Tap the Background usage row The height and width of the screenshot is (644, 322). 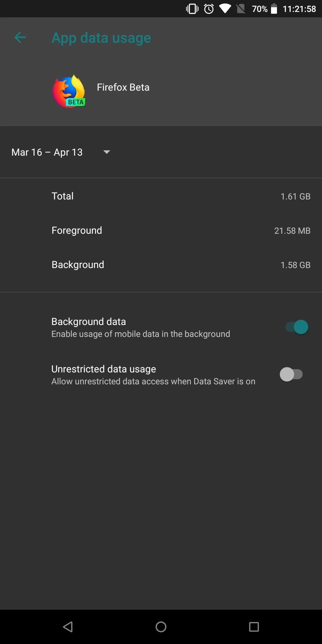(161, 265)
